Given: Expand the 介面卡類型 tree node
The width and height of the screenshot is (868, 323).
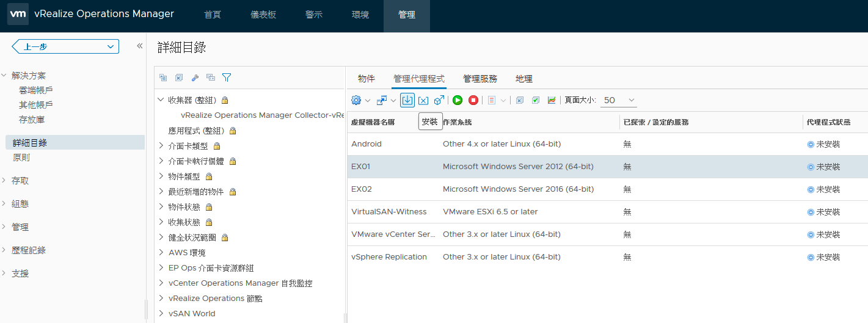Looking at the screenshot, I should 161,146.
